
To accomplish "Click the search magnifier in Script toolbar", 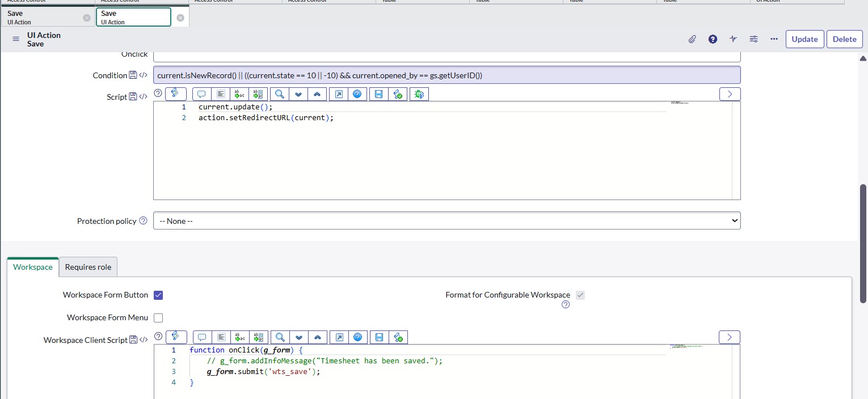I will click(279, 94).
